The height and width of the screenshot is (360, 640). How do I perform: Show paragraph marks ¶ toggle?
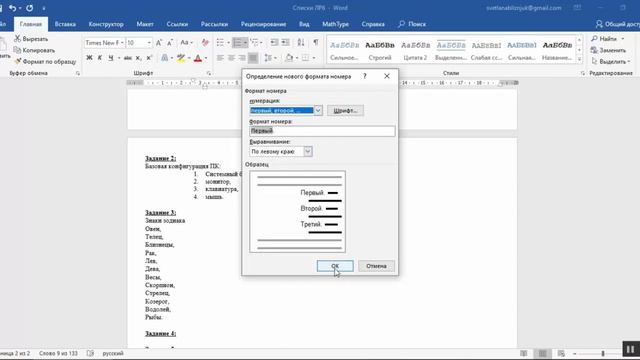click(x=316, y=42)
